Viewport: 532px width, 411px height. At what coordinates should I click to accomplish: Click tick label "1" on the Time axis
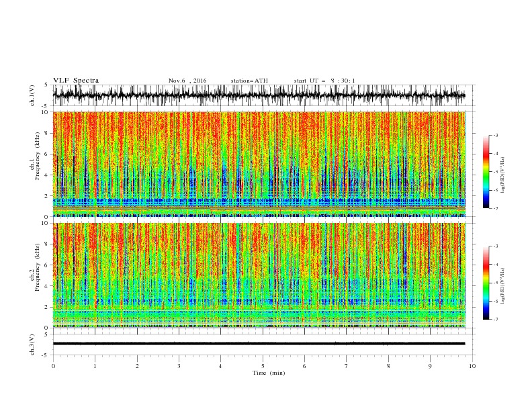(x=95, y=366)
